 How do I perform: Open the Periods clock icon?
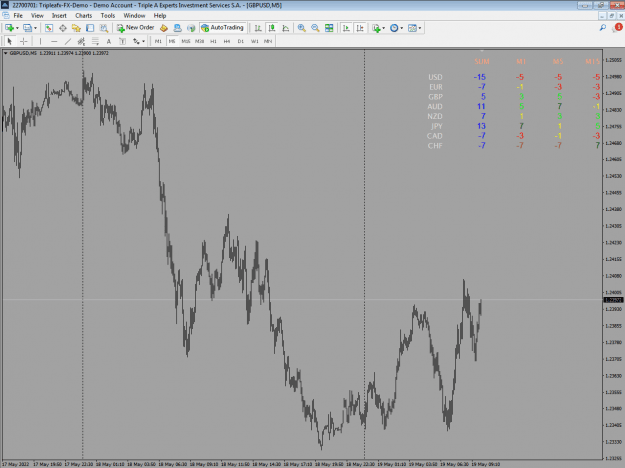click(x=394, y=28)
